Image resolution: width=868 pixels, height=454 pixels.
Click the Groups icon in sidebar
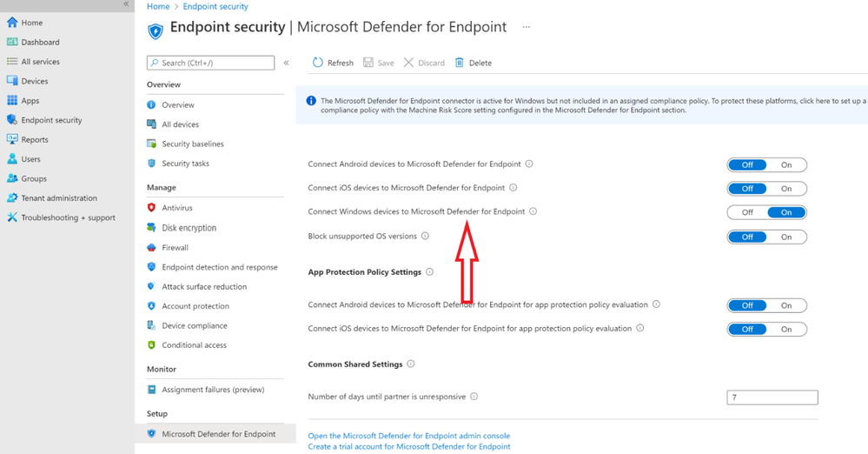coord(12,178)
